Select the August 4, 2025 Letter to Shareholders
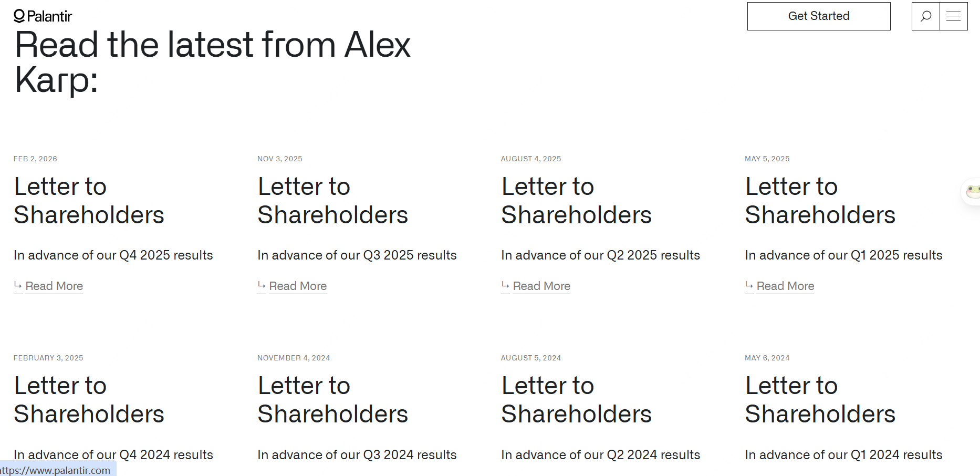The height and width of the screenshot is (476, 980). 576,201
